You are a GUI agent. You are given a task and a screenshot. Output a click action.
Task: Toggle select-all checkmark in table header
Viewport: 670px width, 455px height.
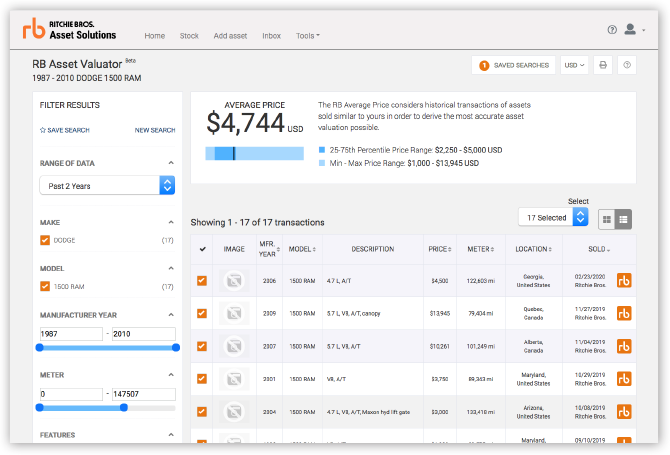click(x=203, y=249)
